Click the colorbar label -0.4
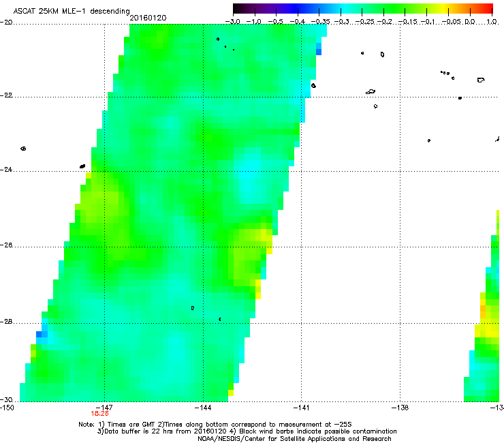Screen dimensions: 504x443 coord(298,22)
